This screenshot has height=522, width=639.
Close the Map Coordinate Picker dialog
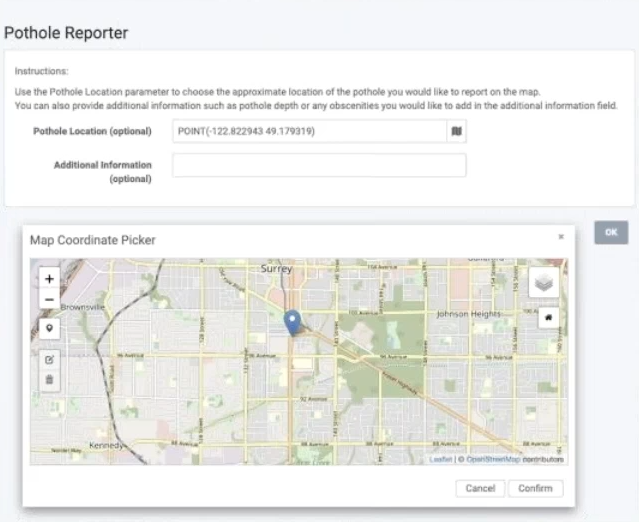[x=561, y=237]
